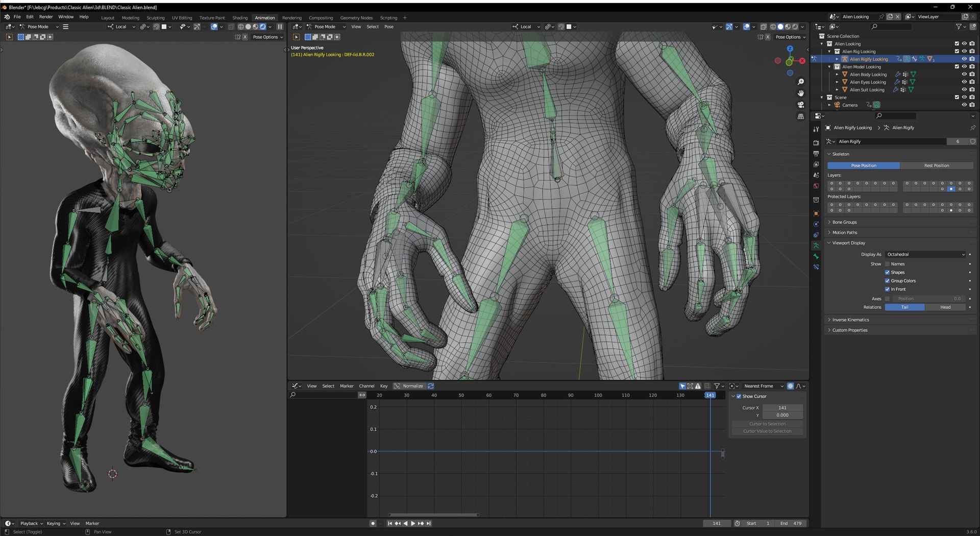Uncheck Shapes in Viewport Display
This screenshot has width=980, height=536.
pyautogui.click(x=887, y=273)
